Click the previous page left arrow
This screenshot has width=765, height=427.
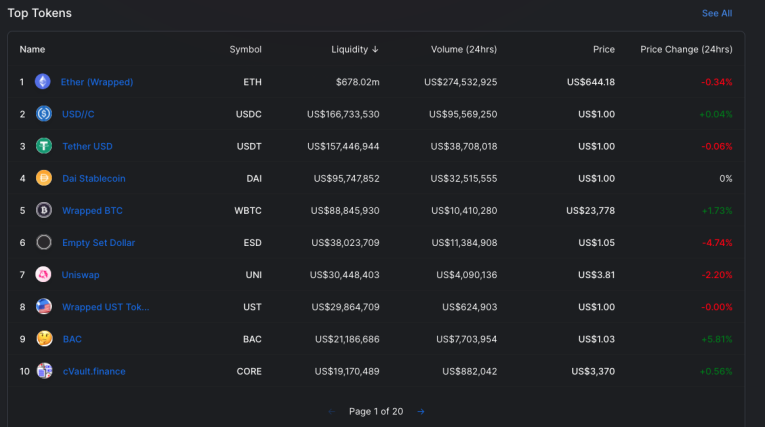click(x=332, y=411)
